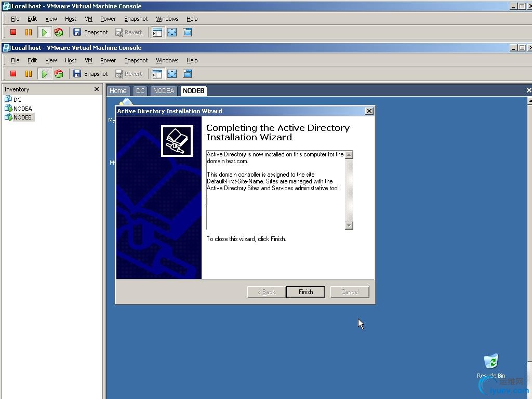Viewport: 532px width, 399px height.
Task: Open the Host menu in background console window
Action: tap(71, 19)
